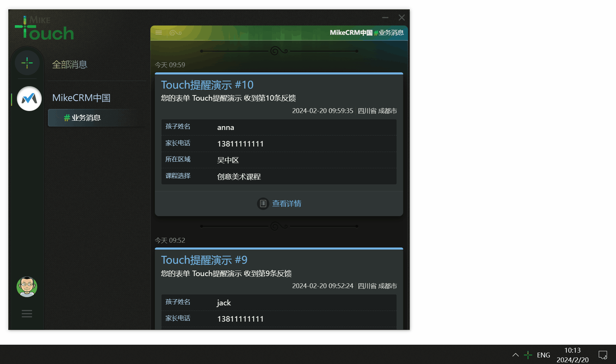Open taskbar clock showing 10:13
The image size is (616, 364).
pyautogui.click(x=573, y=355)
